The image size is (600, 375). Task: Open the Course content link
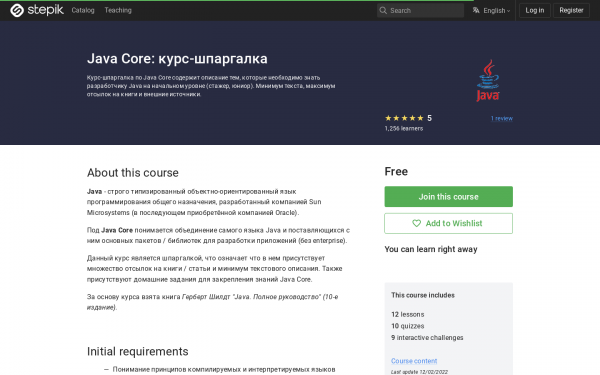click(x=414, y=361)
